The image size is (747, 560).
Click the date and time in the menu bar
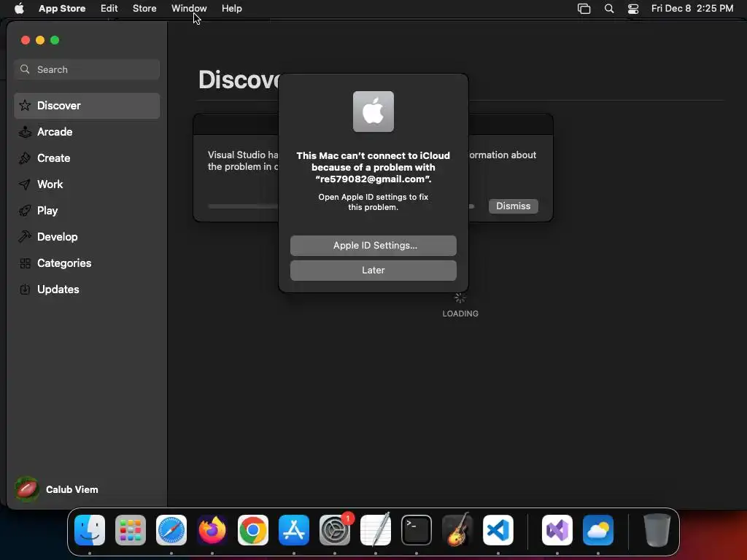tap(692, 9)
